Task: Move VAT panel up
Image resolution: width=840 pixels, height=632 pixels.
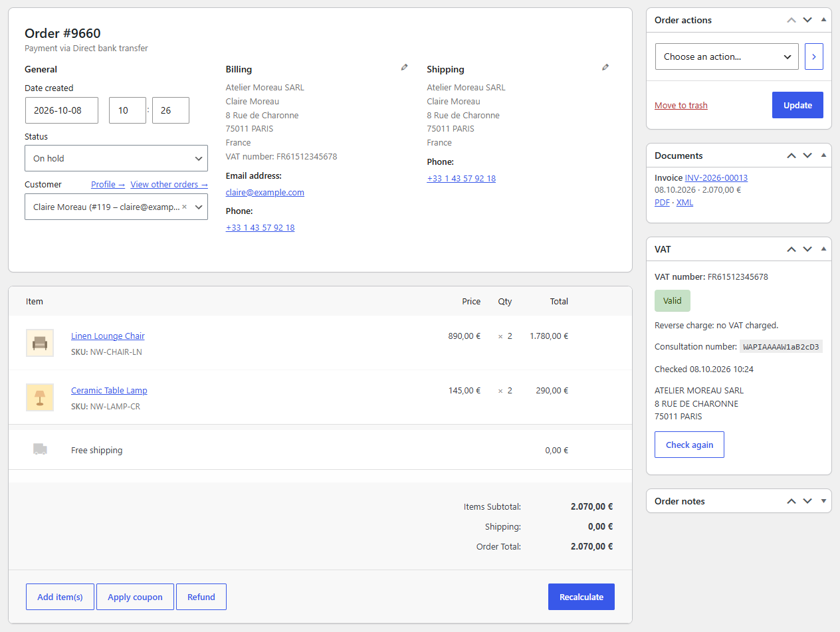Action: point(791,249)
